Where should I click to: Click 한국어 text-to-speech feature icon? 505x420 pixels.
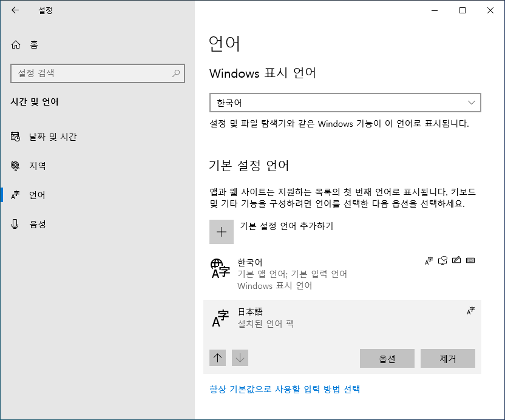click(x=442, y=260)
